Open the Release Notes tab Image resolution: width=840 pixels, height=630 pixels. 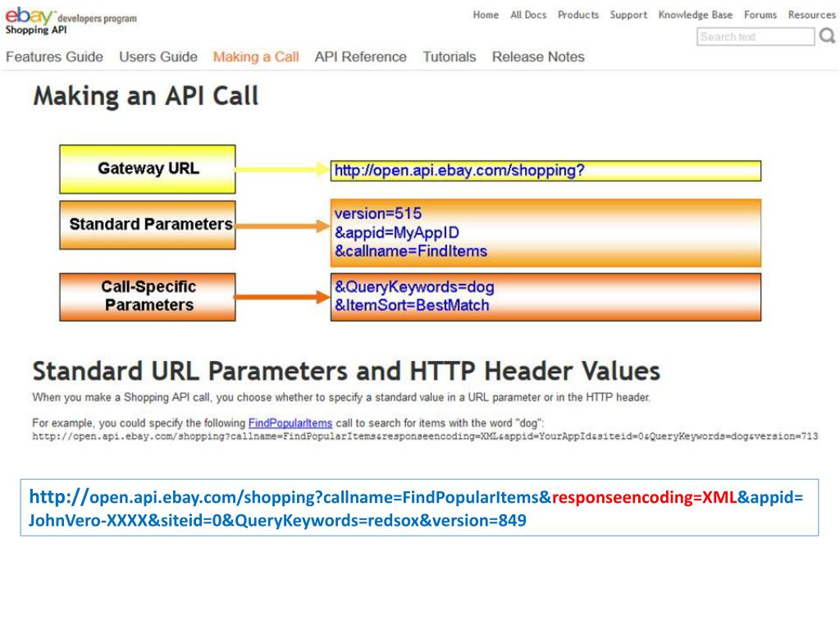tap(538, 57)
